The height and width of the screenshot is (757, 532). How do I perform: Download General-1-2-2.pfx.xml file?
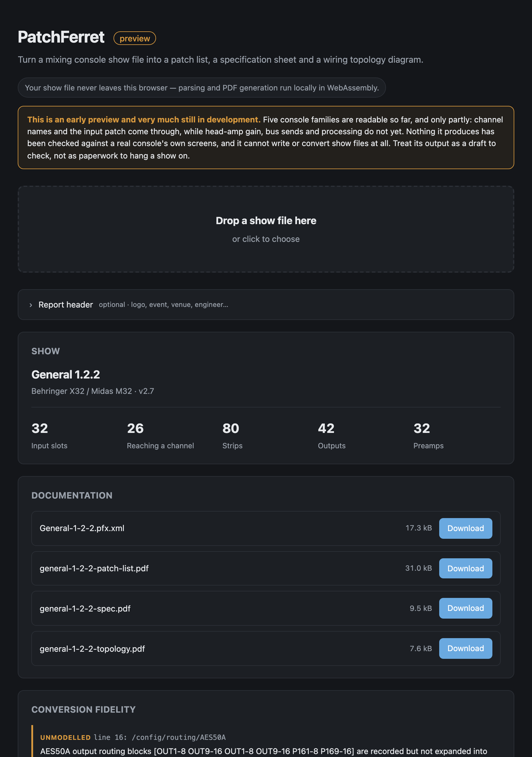click(465, 528)
